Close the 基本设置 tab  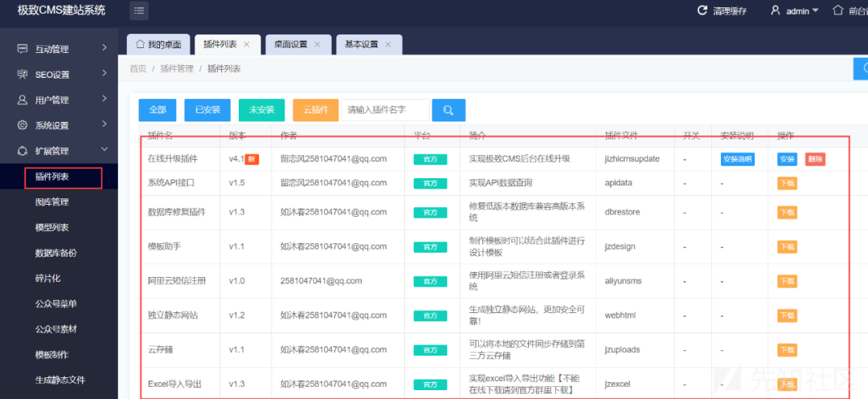tap(388, 44)
